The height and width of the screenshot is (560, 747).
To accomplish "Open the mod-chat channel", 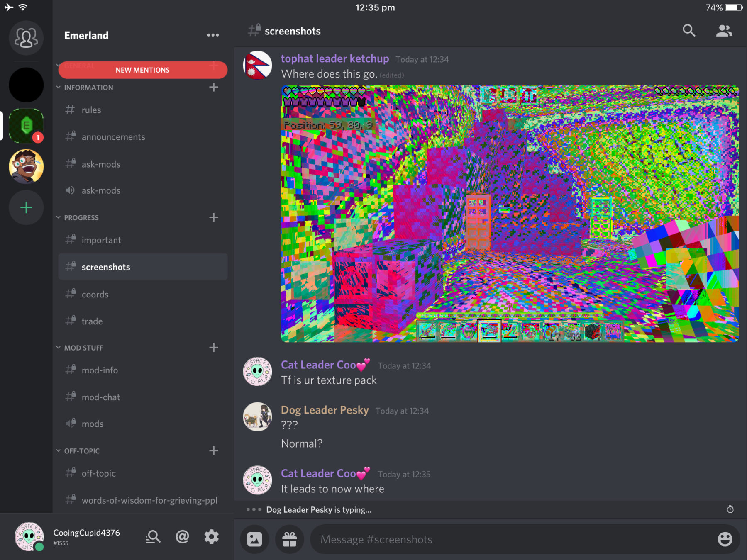I will click(x=143, y=397).
